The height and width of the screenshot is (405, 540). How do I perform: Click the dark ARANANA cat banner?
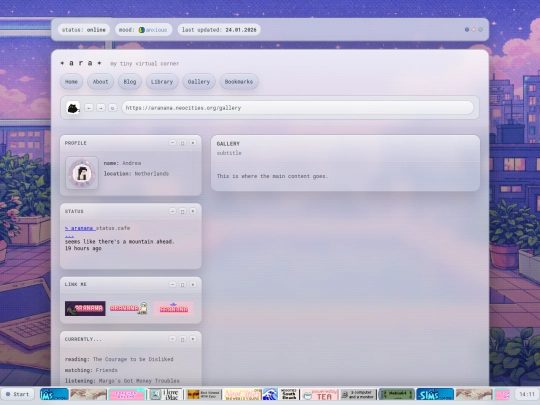tap(85, 308)
